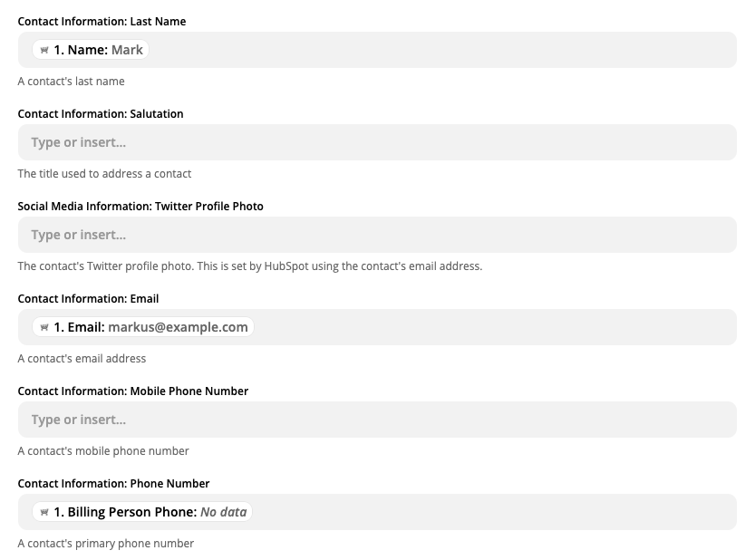Click the 'Contact Information: Last Name' label
This screenshot has width=755, height=560.
coord(102,22)
